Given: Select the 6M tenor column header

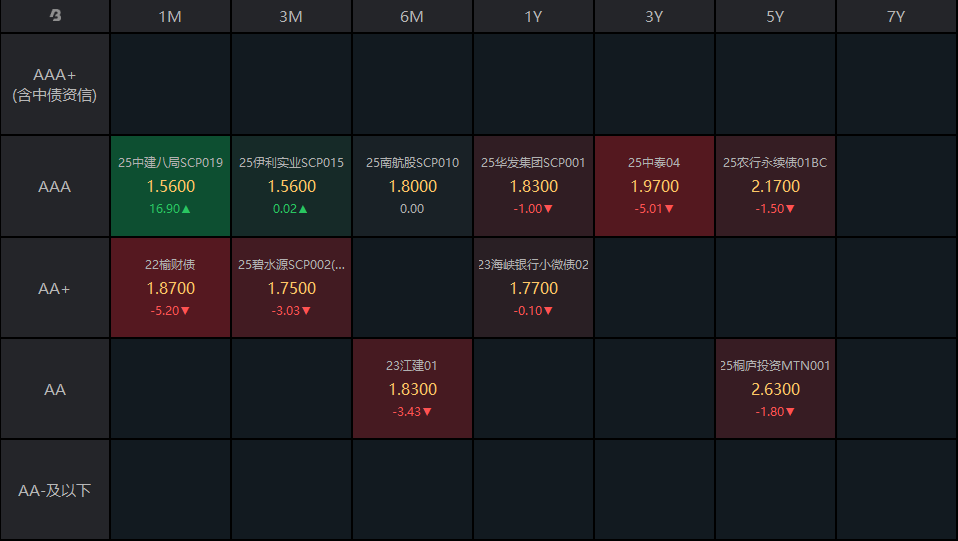Looking at the screenshot, I should pyautogui.click(x=412, y=17).
